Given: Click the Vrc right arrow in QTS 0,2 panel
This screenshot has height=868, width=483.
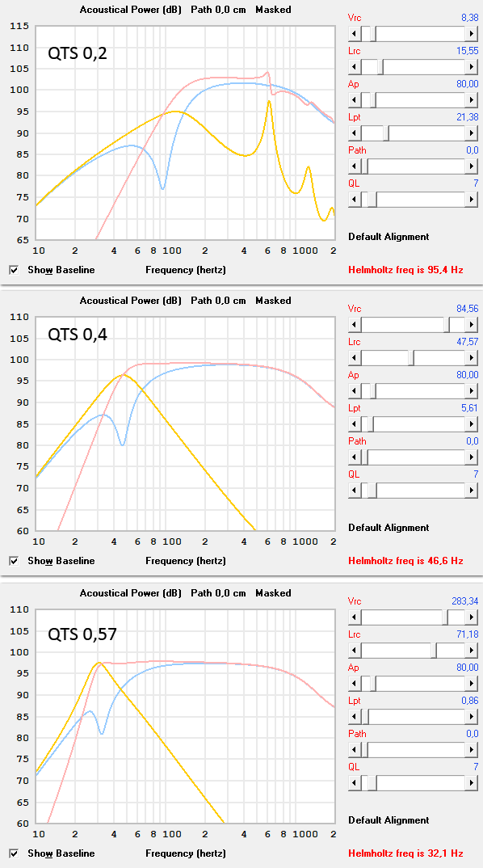Looking at the screenshot, I should pos(472,34).
